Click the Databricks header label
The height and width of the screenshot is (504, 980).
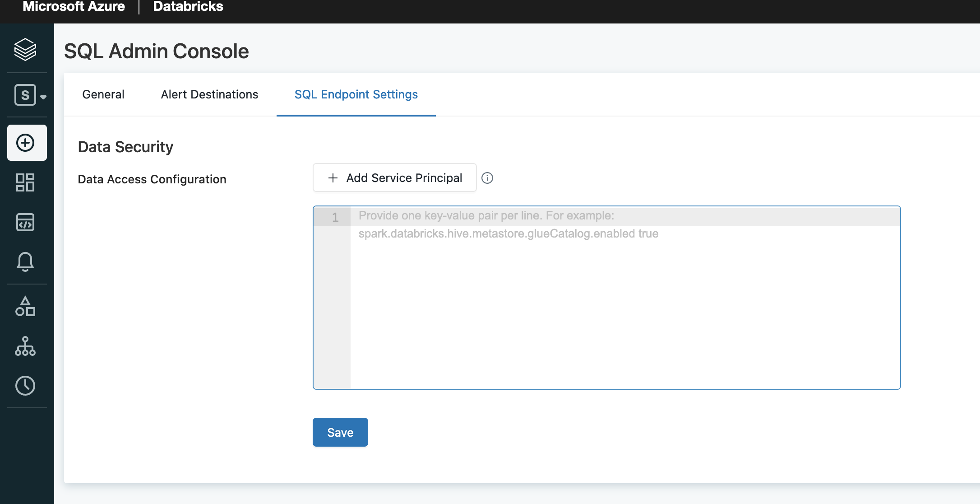[188, 7]
